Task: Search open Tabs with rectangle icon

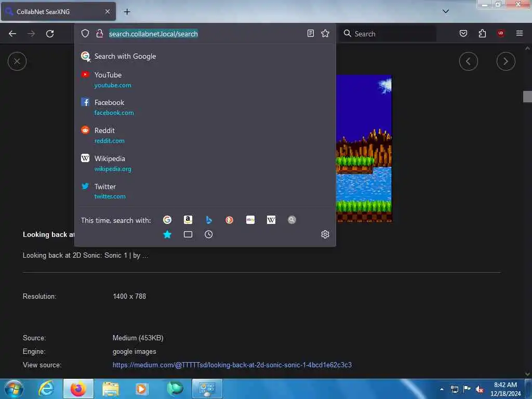Action: [188, 234]
